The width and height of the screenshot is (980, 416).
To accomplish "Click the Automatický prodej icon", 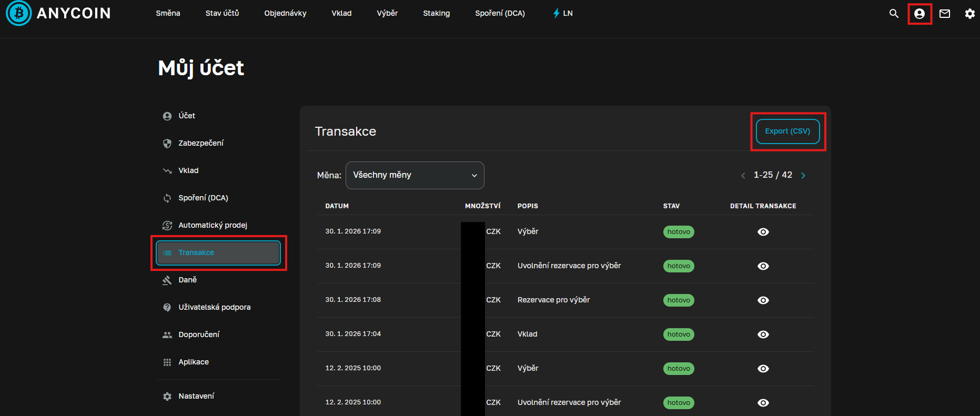I will pos(167,226).
